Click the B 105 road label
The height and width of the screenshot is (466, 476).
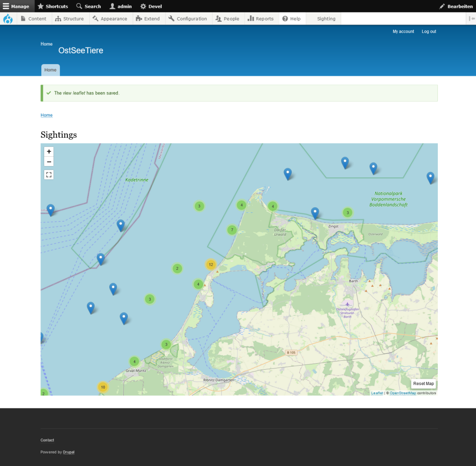click(291, 353)
